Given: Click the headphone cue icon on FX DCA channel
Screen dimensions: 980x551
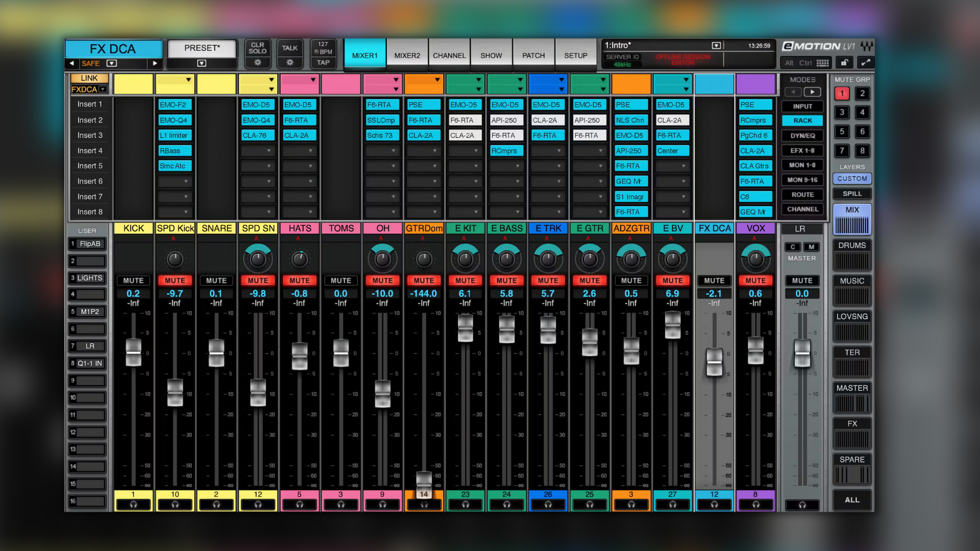Looking at the screenshot, I should (x=714, y=505).
